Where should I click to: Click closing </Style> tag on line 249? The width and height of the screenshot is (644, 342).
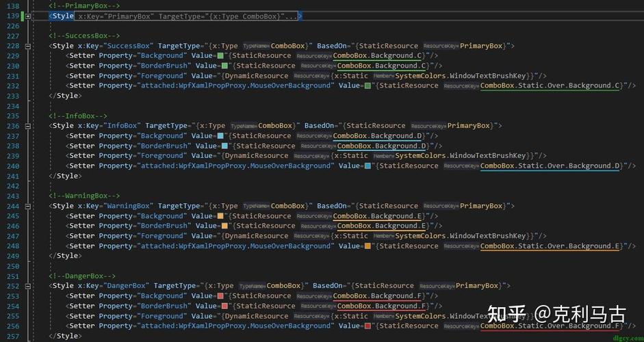(x=65, y=256)
